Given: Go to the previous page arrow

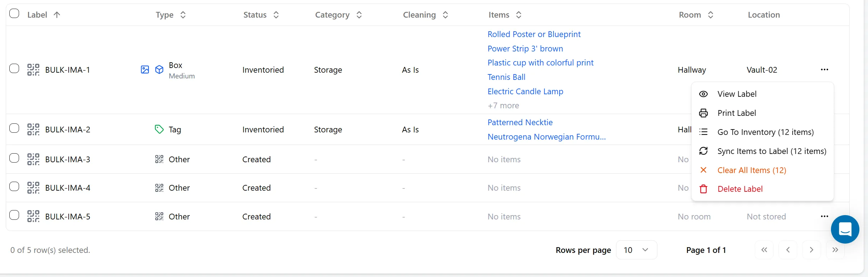Looking at the screenshot, I should click(788, 250).
